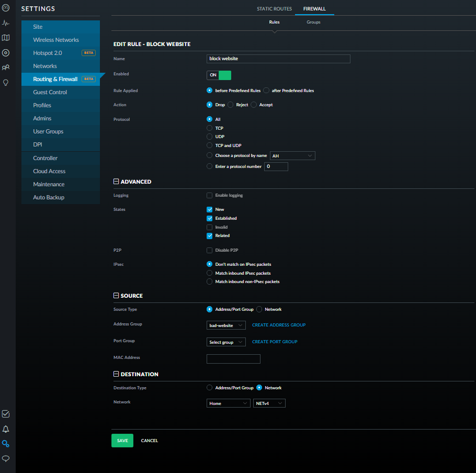Image resolution: width=476 pixels, height=473 pixels.
Task: Toggle the rule Enabled switch off
Action: point(219,75)
